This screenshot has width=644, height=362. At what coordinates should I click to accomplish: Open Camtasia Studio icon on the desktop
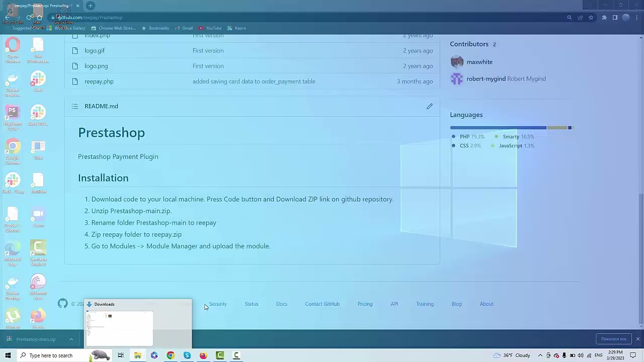pyautogui.click(x=38, y=254)
